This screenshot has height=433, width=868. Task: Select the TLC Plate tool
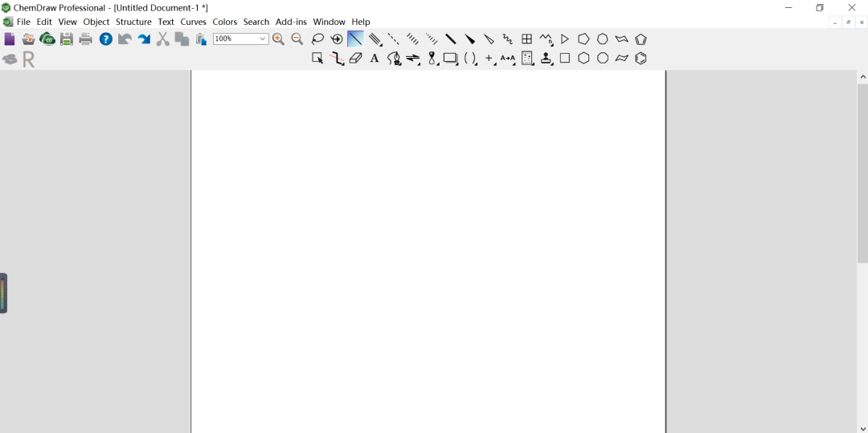527,58
